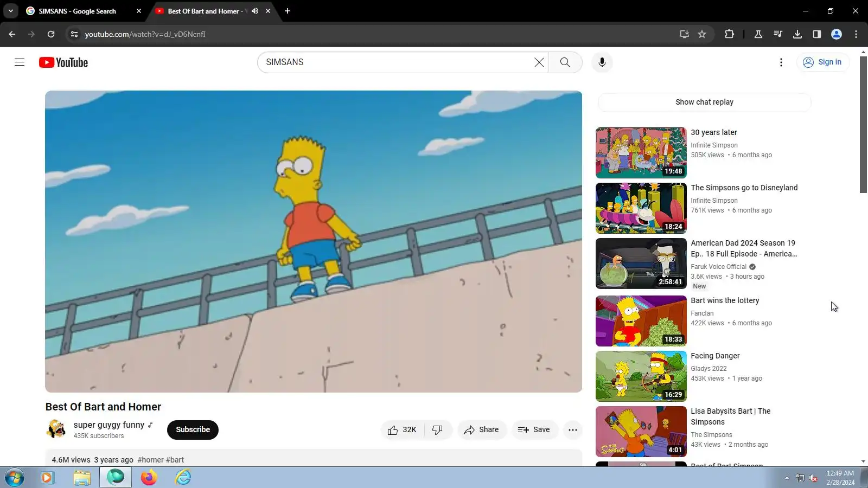Open the network tray icon
The height and width of the screenshot is (488, 868).
pos(800,478)
